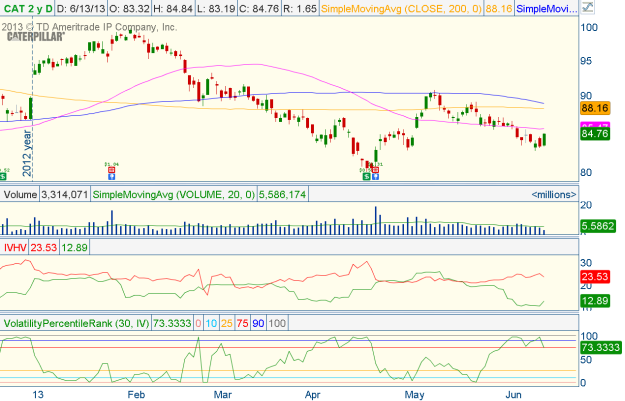Click the green dividend icon in late April
This screenshot has width=625, height=401.
pos(367,176)
